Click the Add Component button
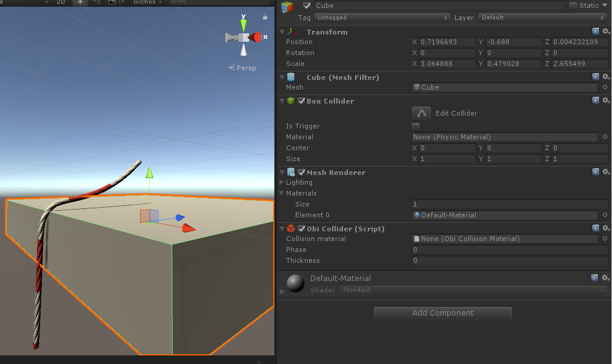 [x=443, y=313]
